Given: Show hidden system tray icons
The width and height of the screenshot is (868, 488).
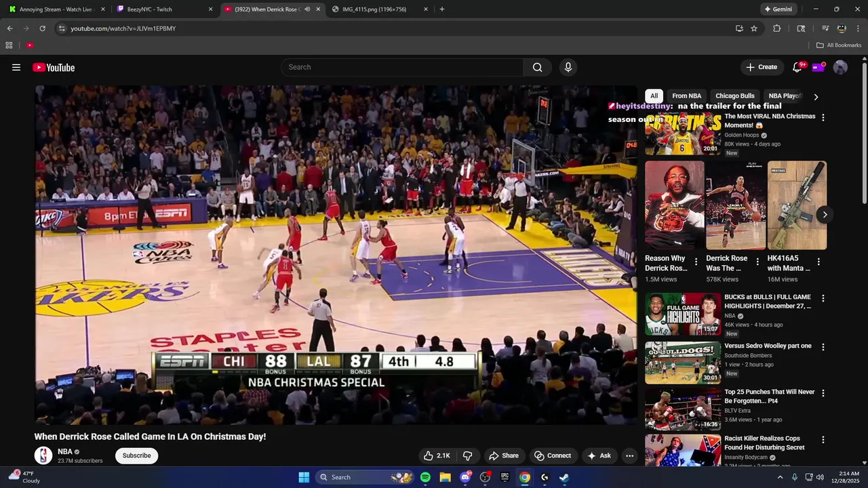Looking at the screenshot, I should click(780, 477).
